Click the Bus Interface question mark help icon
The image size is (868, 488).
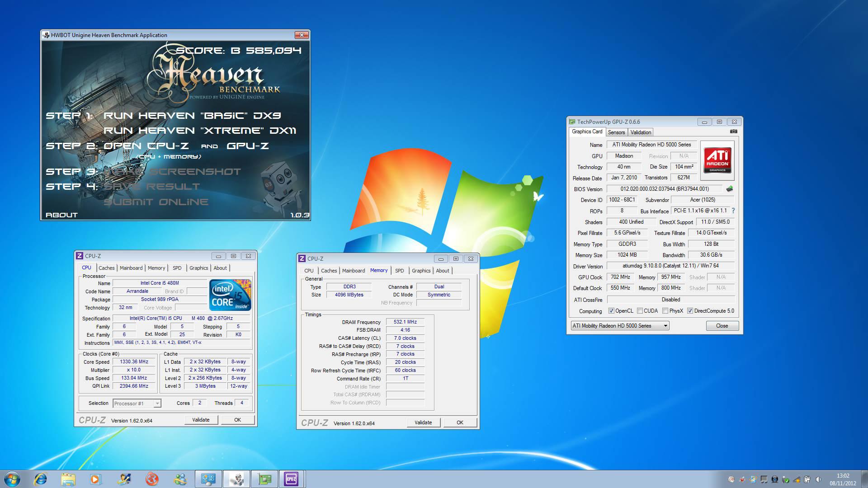tap(733, 211)
